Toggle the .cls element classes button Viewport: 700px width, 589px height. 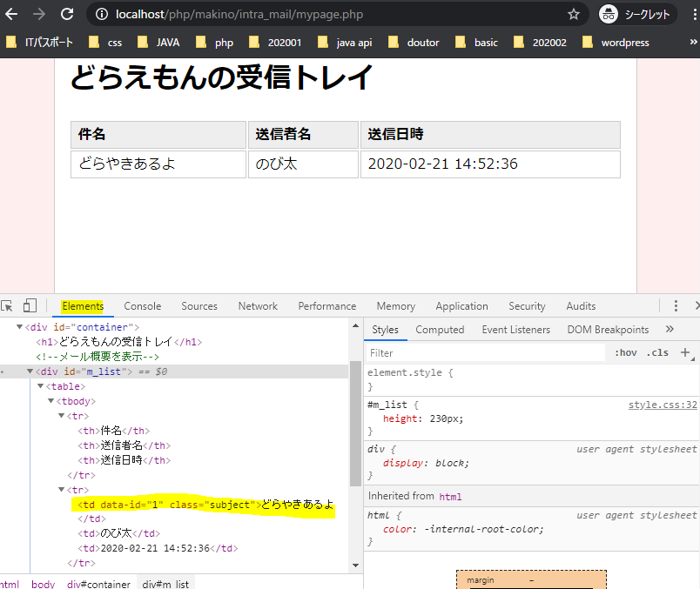click(x=657, y=353)
